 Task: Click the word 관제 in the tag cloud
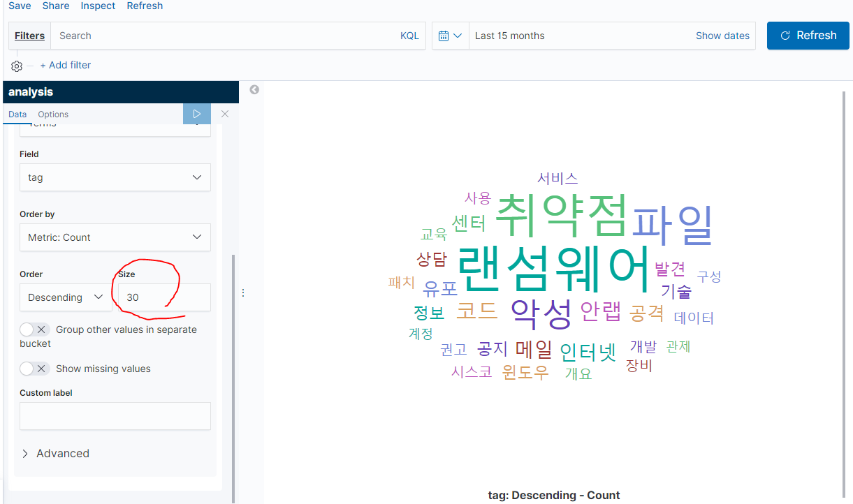tap(678, 346)
